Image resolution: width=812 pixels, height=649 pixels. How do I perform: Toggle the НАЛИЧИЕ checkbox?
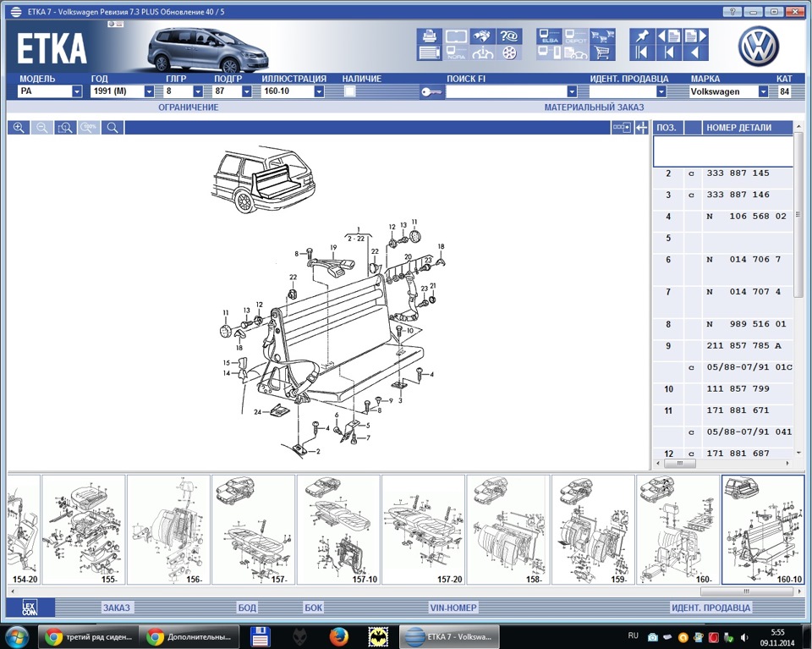(x=350, y=91)
